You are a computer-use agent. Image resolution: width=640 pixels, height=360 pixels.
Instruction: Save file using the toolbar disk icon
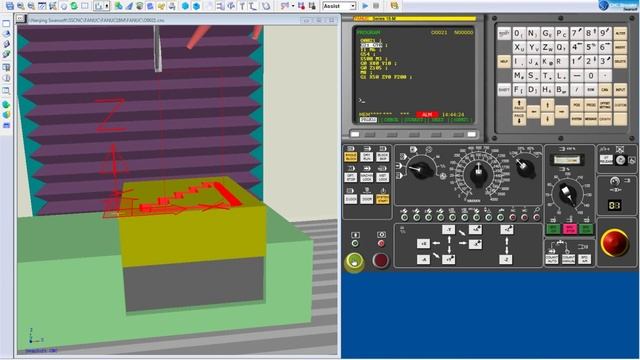pyautogui.click(x=9, y=6)
